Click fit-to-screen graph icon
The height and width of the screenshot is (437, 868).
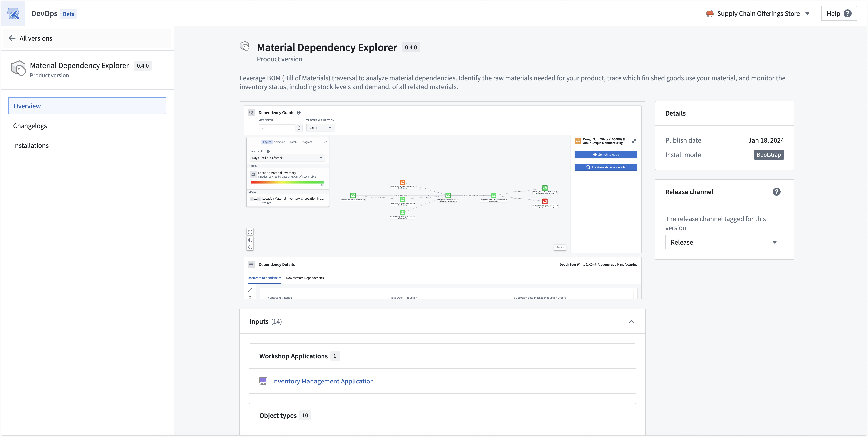250,232
